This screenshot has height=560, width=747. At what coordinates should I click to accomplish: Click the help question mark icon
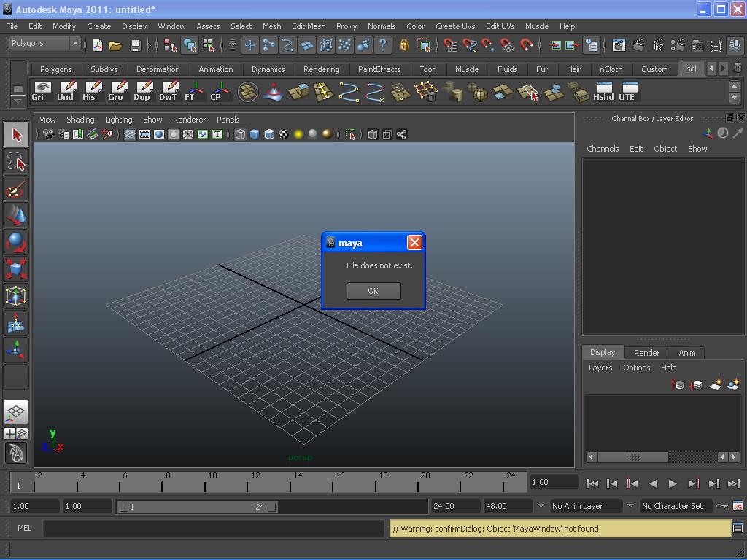382,45
